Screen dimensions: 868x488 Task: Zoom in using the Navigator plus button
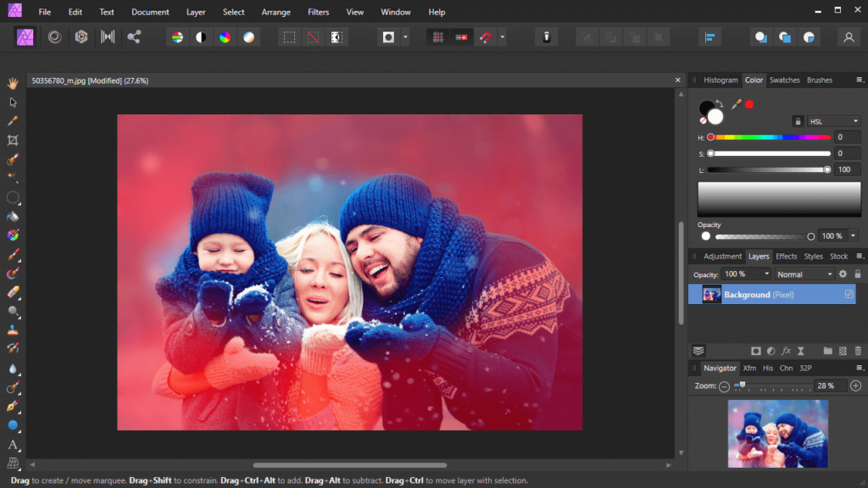click(855, 385)
